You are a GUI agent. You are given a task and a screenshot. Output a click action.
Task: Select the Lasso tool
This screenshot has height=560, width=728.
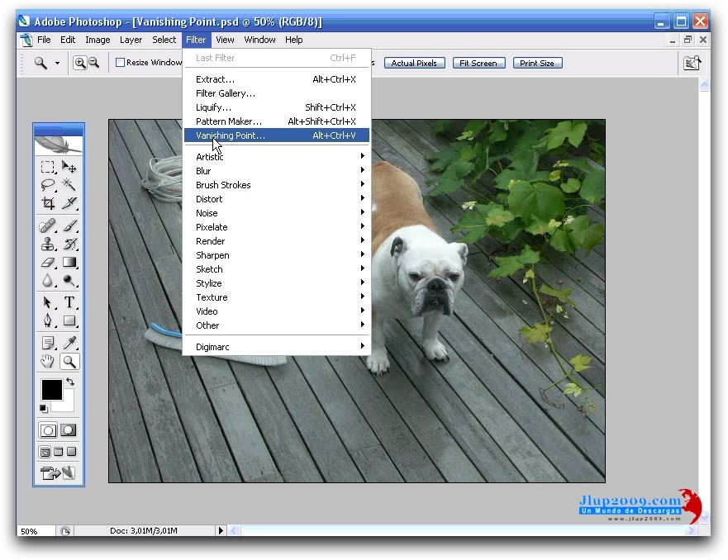pyautogui.click(x=49, y=185)
